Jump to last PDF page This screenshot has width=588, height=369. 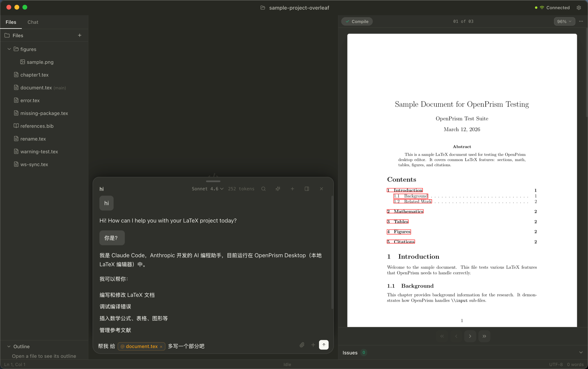click(x=484, y=336)
